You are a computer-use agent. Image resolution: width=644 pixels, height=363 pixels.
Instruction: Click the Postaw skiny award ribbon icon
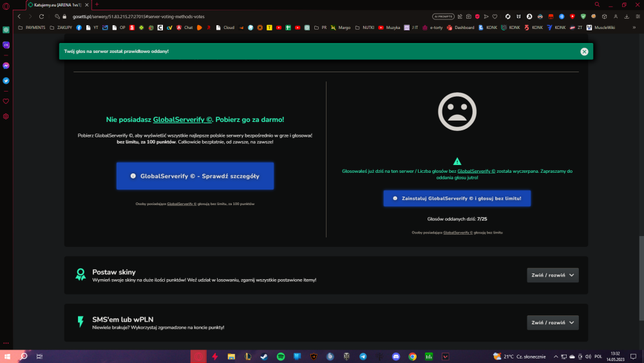(x=80, y=274)
